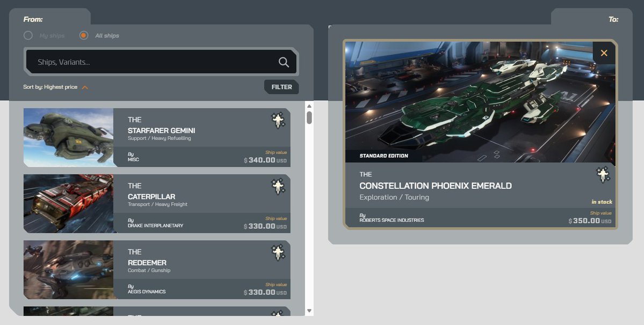644x325 pixels.
Task: Click the in stock status label
Action: pos(602,202)
